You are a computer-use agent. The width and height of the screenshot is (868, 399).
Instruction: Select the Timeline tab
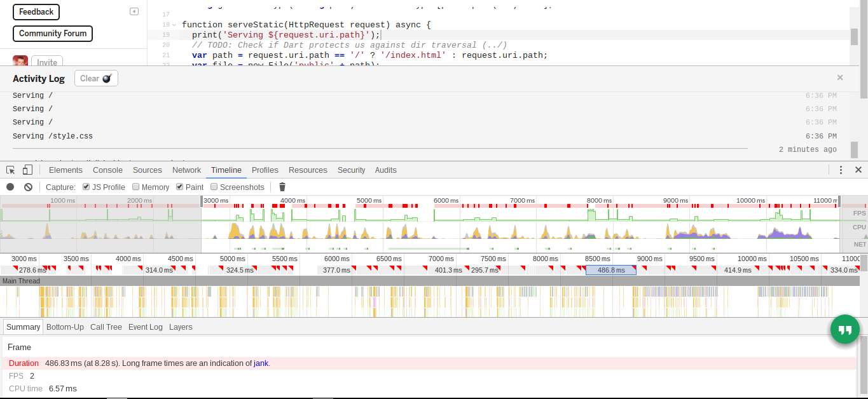226,170
